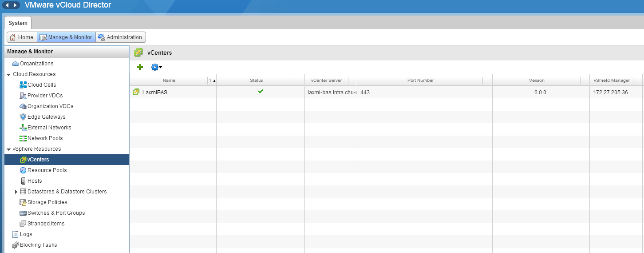Click the forward navigation arrow
644x253 pixels.
point(16,5)
